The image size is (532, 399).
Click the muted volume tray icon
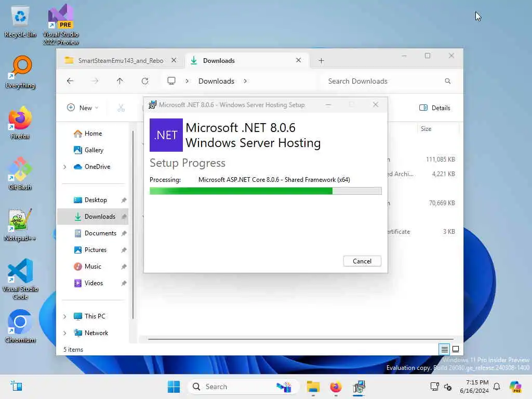click(448, 387)
